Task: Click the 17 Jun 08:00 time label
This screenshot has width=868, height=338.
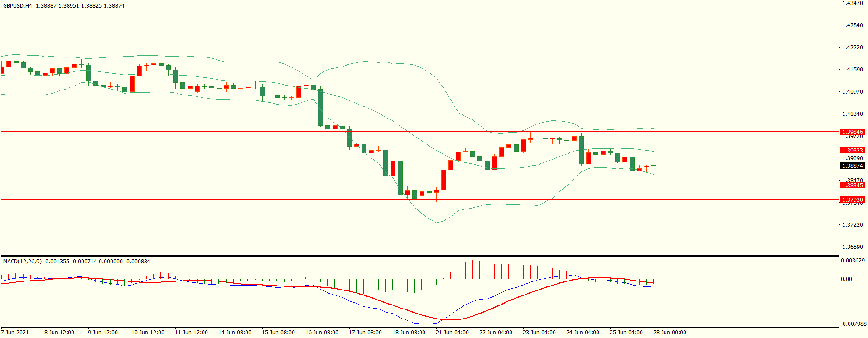Action: (x=365, y=333)
